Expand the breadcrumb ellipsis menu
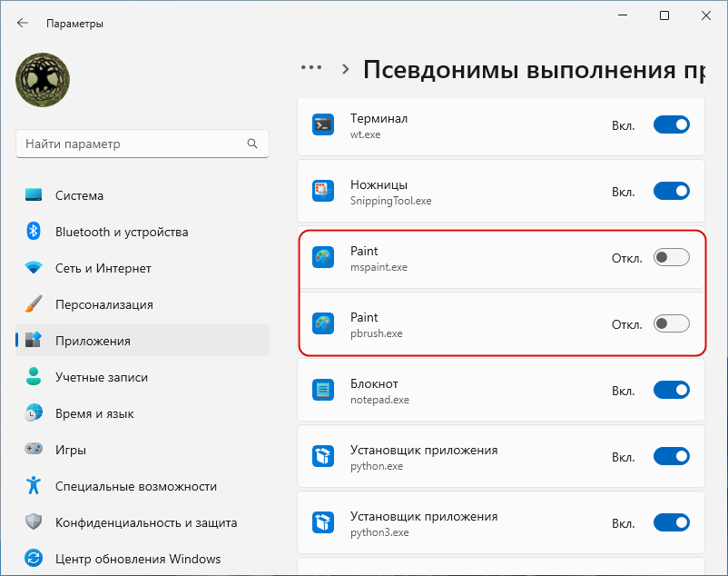The height and width of the screenshot is (576, 728). coord(311,68)
